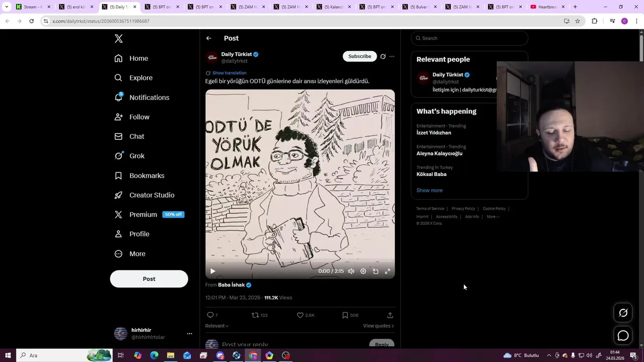Open floating chat bubble at bottom right
Screen dimensions: 644x362
(x=623, y=335)
